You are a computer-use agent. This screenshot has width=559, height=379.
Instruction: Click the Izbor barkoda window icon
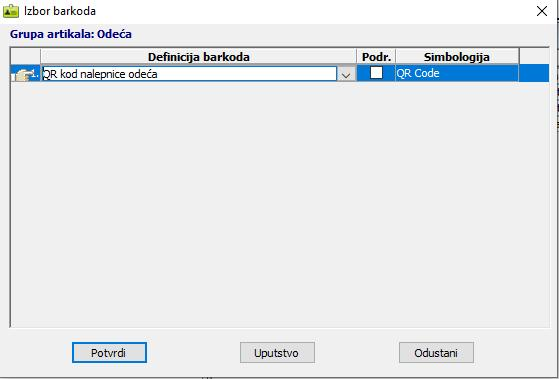(x=11, y=11)
